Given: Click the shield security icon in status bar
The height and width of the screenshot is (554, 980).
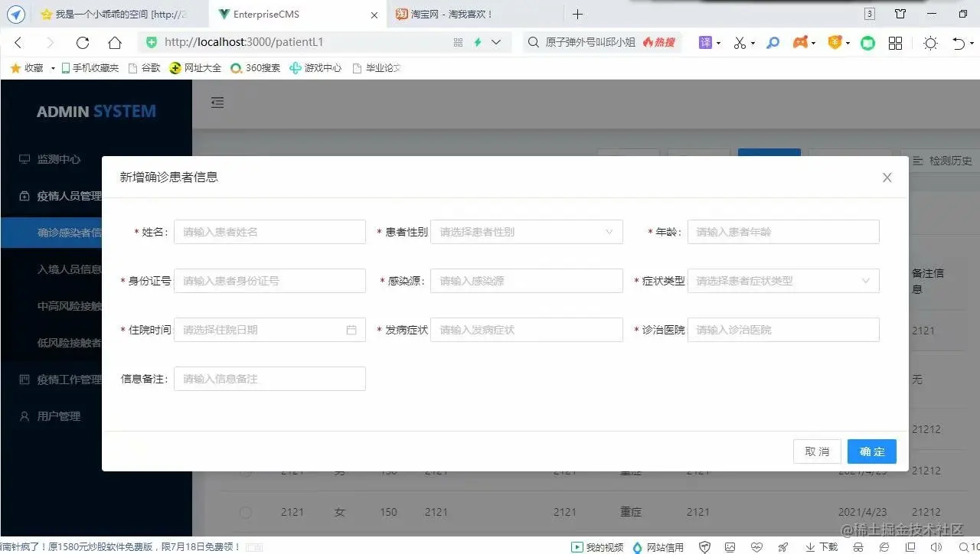Looking at the screenshot, I should [x=705, y=547].
